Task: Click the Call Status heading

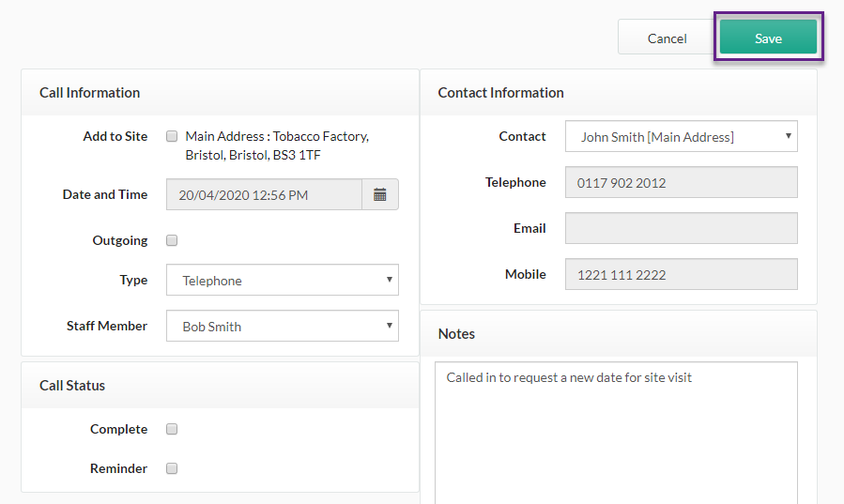Action: click(72, 386)
